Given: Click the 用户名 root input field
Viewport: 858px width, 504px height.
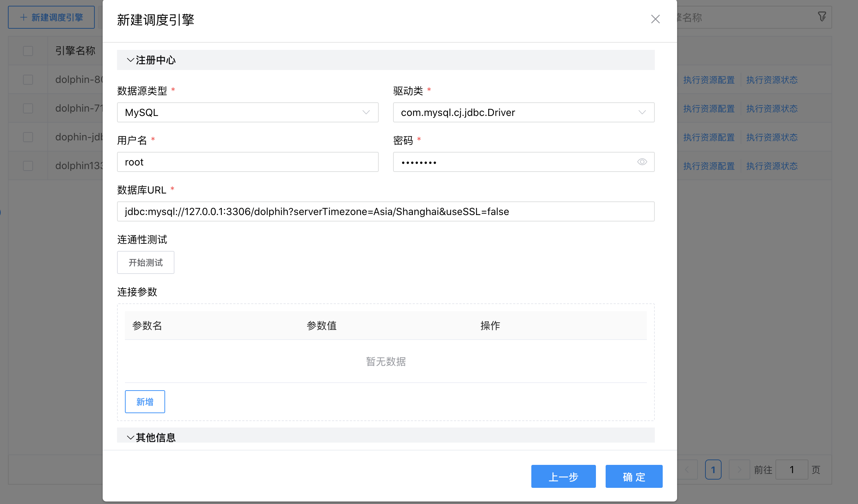Looking at the screenshot, I should click(248, 162).
